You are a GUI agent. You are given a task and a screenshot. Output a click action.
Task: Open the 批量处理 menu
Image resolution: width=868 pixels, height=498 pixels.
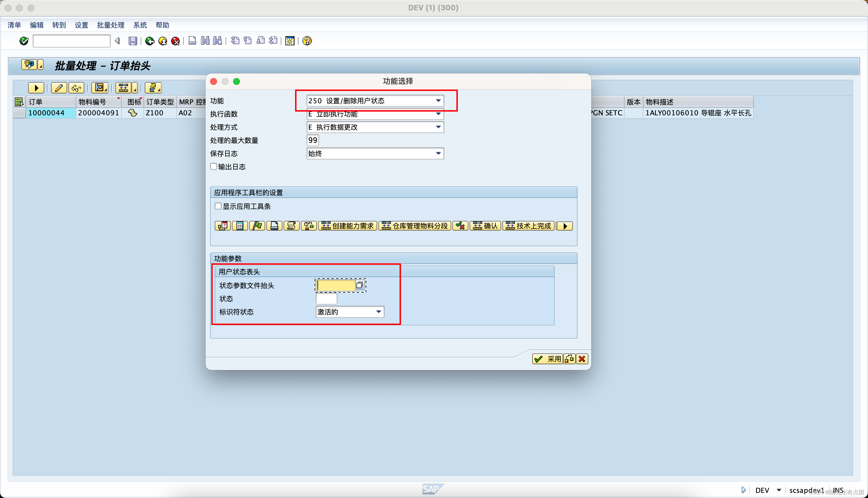click(110, 25)
